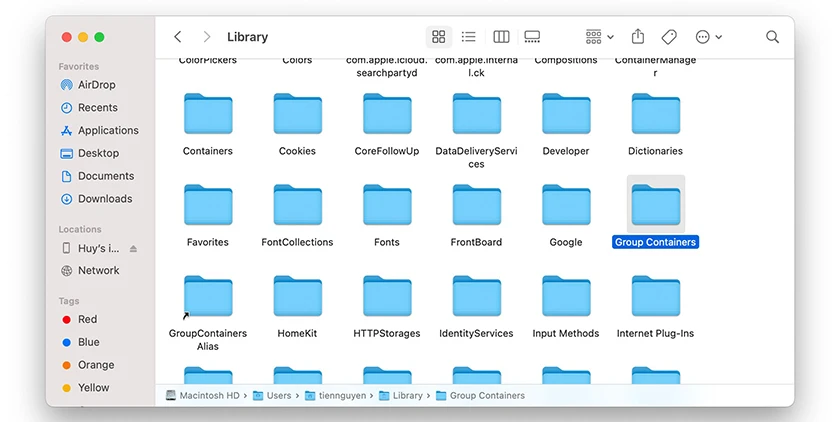Open Applications in the sidebar

point(99,130)
